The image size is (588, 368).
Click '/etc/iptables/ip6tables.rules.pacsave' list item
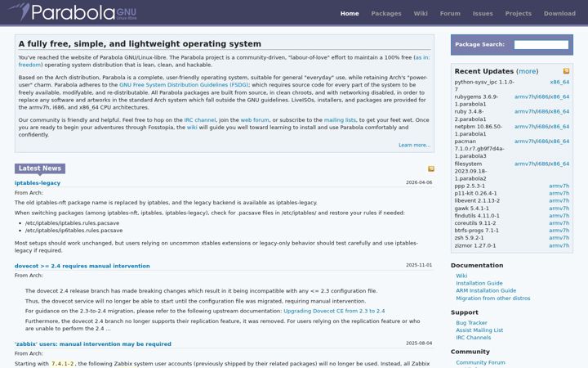tap(73, 231)
